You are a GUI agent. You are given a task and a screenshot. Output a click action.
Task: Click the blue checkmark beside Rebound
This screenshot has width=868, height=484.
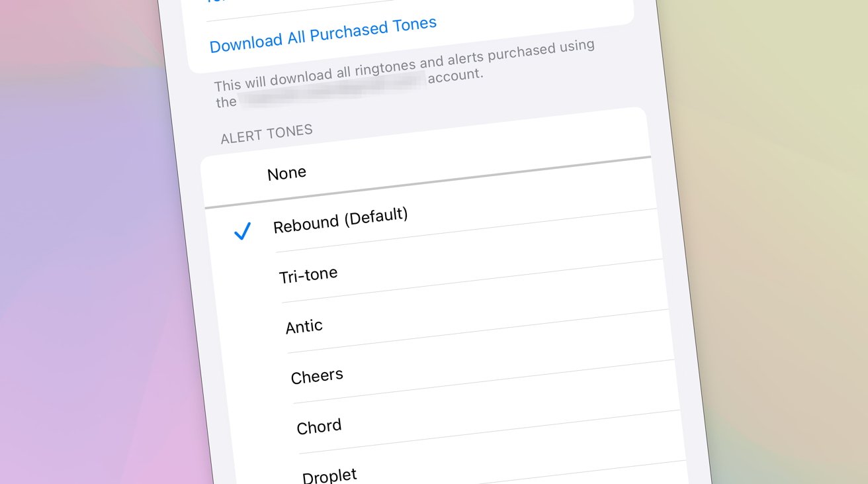[x=243, y=231]
